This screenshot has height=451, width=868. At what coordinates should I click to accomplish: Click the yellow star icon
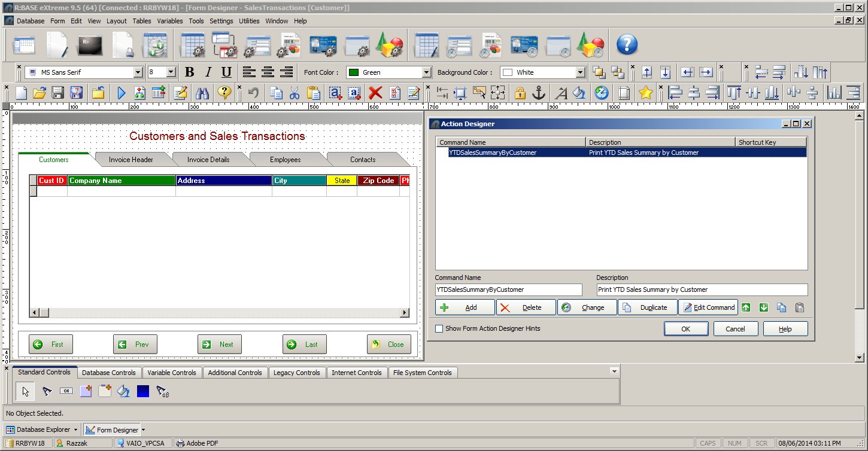645,93
